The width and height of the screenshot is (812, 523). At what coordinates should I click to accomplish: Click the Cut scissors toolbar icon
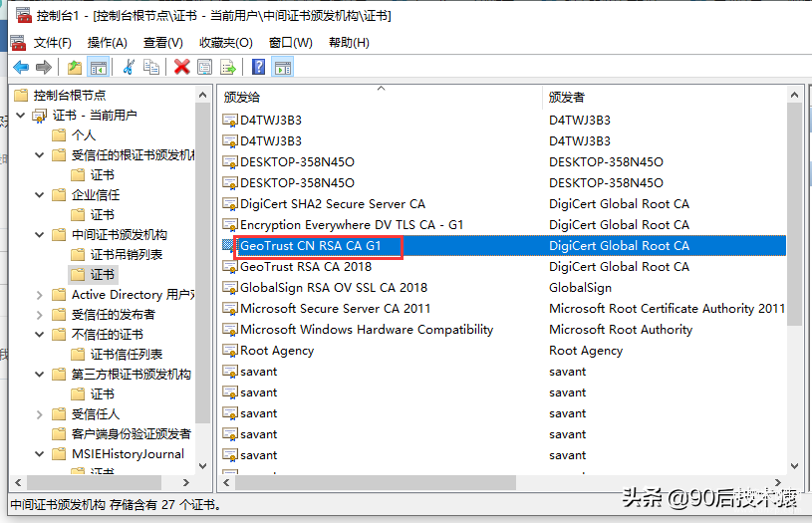(x=129, y=67)
